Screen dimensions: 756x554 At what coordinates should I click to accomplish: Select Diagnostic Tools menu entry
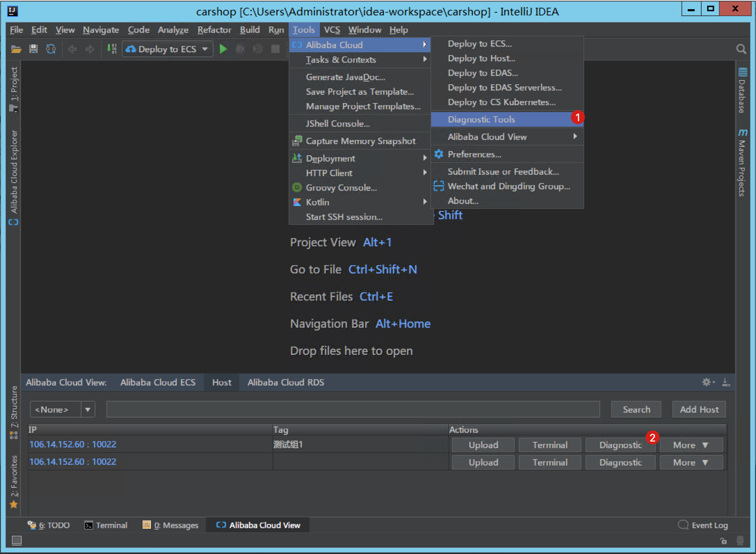click(x=507, y=119)
